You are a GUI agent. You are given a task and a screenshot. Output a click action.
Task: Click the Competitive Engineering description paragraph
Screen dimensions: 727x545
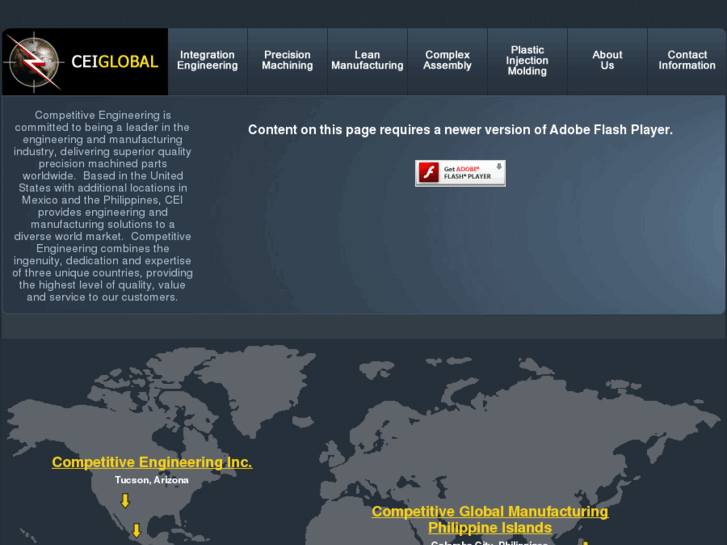click(x=102, y=206)
